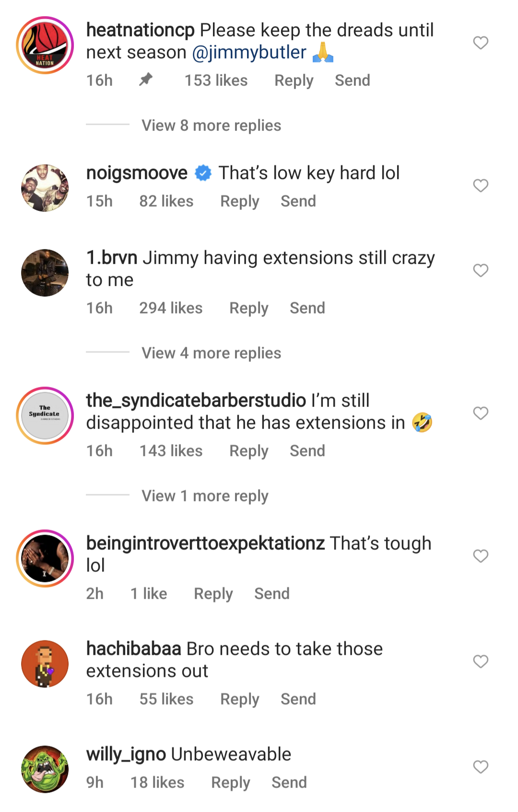Like willy_igno's 'Unbeweavable' comment

click(x=480, y=767)
